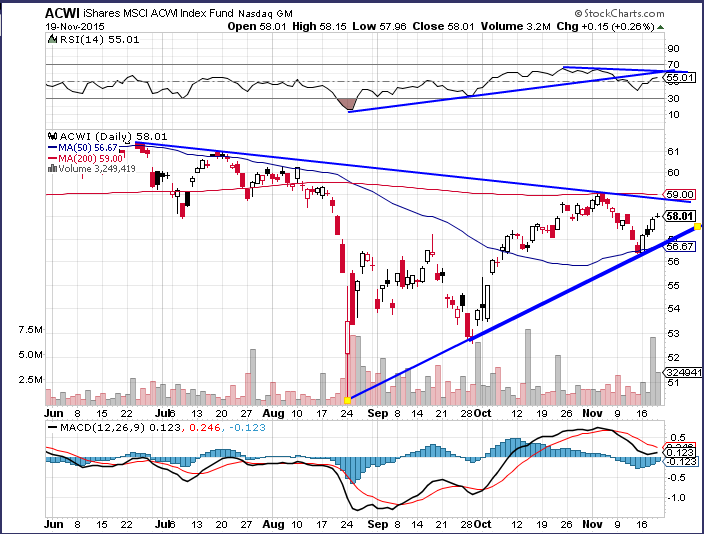Click the 'High 58.15' value
This screenshot has height=534, width=704.
[319, 26]
